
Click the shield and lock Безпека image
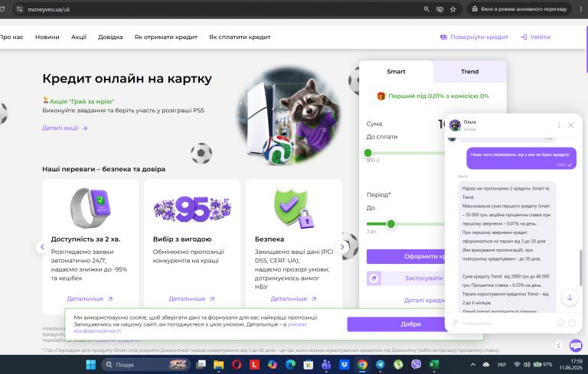coord(294,208)
